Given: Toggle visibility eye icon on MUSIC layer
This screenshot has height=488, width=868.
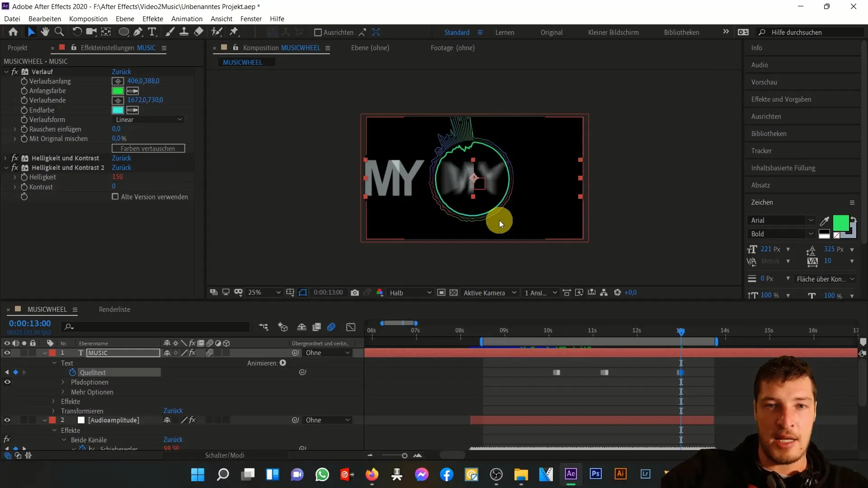Looking at the screenshot, I should tap(7, 352).
